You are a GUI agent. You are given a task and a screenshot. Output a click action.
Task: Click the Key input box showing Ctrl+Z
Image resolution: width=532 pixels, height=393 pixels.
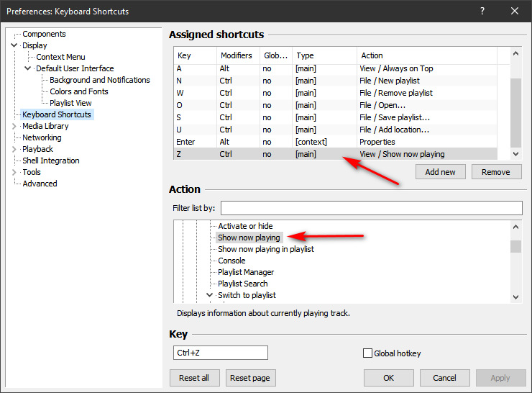[x=219, y=353]
